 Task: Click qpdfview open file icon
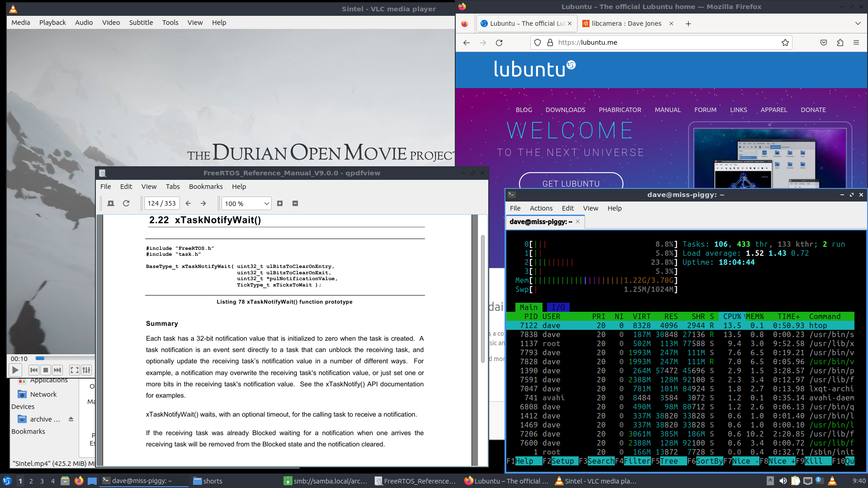[111, 203]
